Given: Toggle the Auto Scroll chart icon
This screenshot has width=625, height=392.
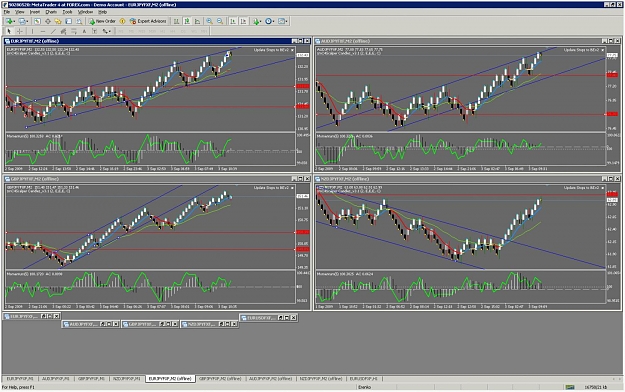Looking at the screenshot, I should pyautogui.click(x=233, y=21).
